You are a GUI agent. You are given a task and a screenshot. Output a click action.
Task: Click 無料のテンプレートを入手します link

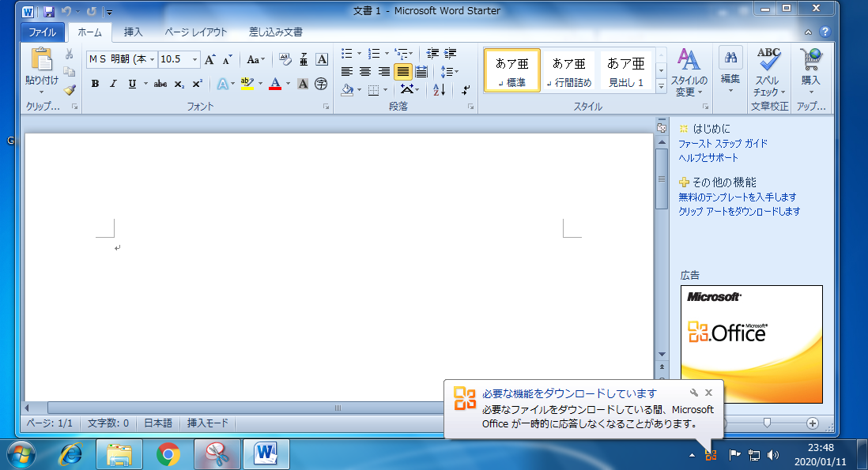tap(738, 197)
